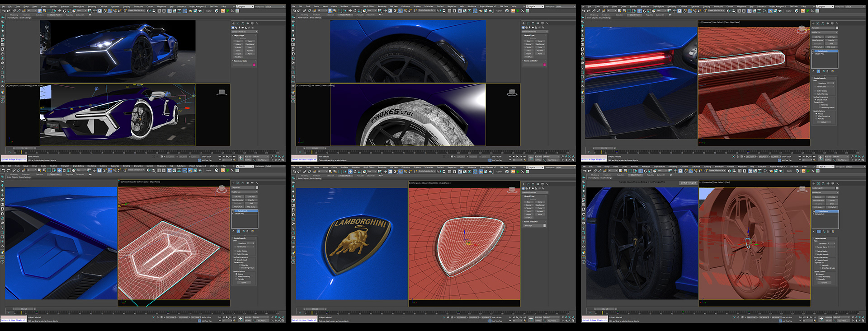Image resolution: width=868 pixels, height=331 pixels.
Task: Open Graph Editors menu in hood vent window
Action: (78, 167)
